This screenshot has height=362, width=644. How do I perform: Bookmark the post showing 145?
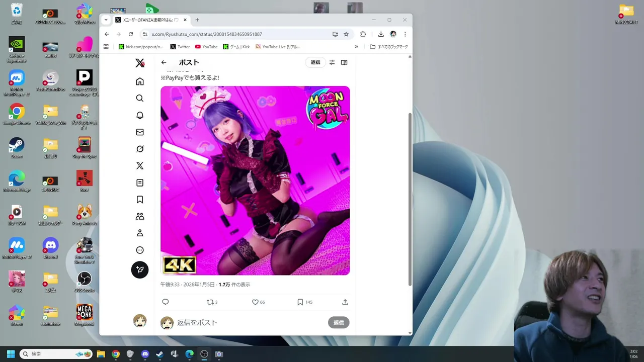tap(304, 302)
